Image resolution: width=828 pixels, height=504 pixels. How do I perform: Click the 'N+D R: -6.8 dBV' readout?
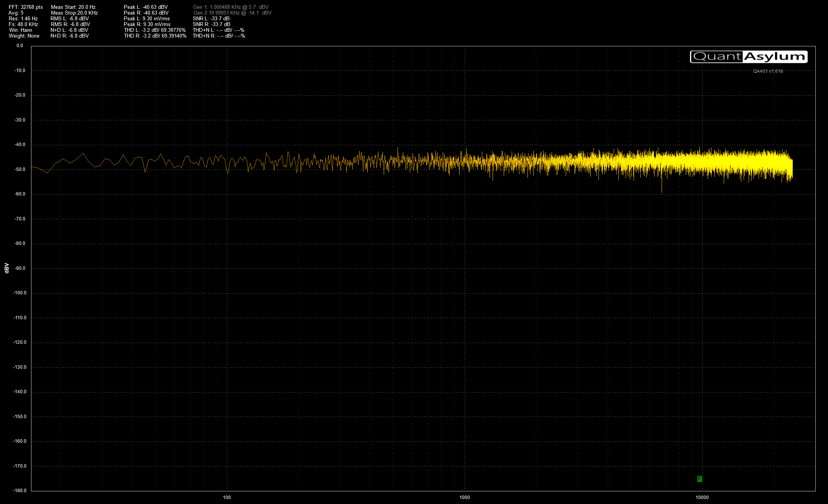[70, 36]
